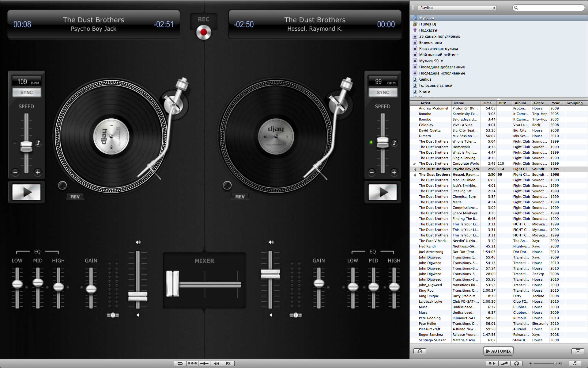This screenshot has height=368, width=588.
Task: Select the Coldplay Viva La Vida track
Action: [x=499, y=125]
